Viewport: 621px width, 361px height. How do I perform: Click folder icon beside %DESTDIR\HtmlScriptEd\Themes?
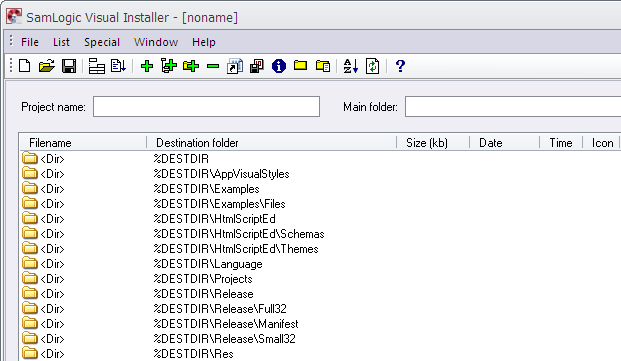click(x=30, y=248)
